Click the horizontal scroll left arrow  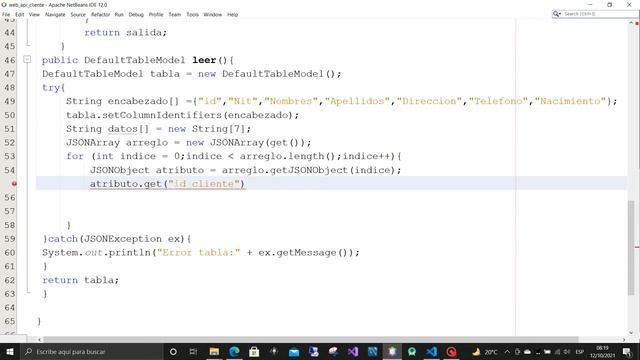coord(40,340)
